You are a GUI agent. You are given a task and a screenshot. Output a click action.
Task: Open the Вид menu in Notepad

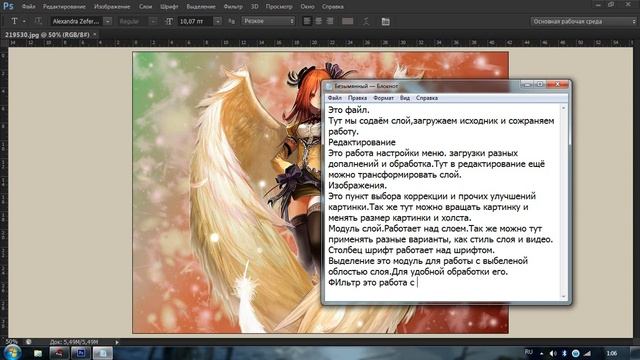[404, 98]
